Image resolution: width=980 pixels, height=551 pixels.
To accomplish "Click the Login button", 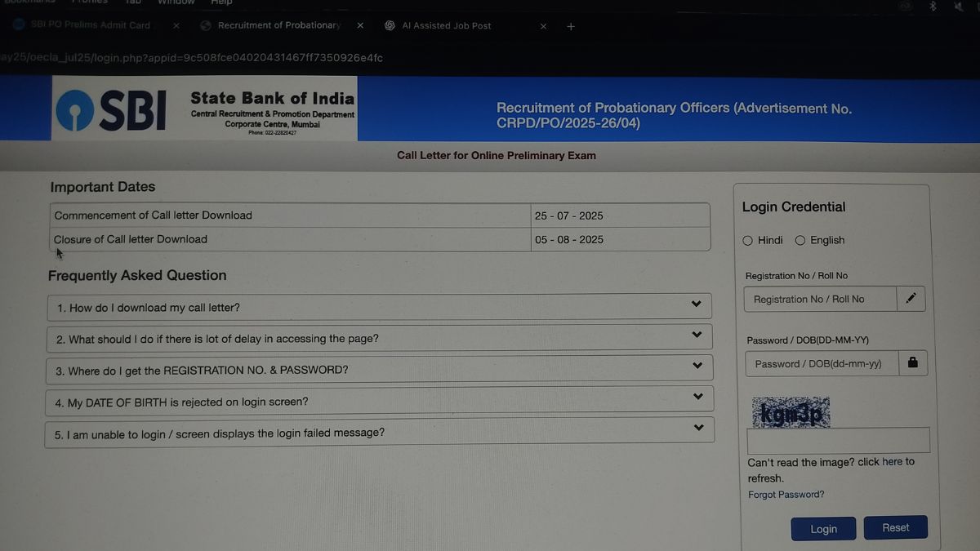I will (823, 529).
